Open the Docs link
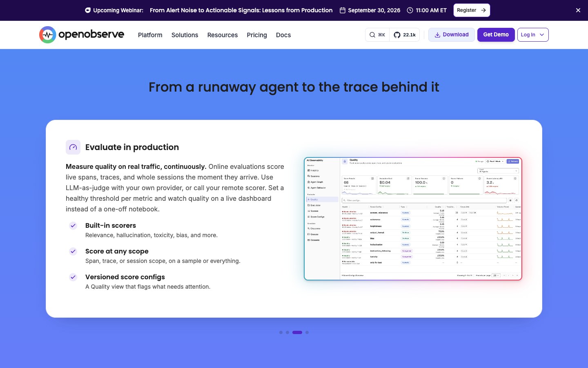This screenshot has width=588, height=368. coord(283,35)
